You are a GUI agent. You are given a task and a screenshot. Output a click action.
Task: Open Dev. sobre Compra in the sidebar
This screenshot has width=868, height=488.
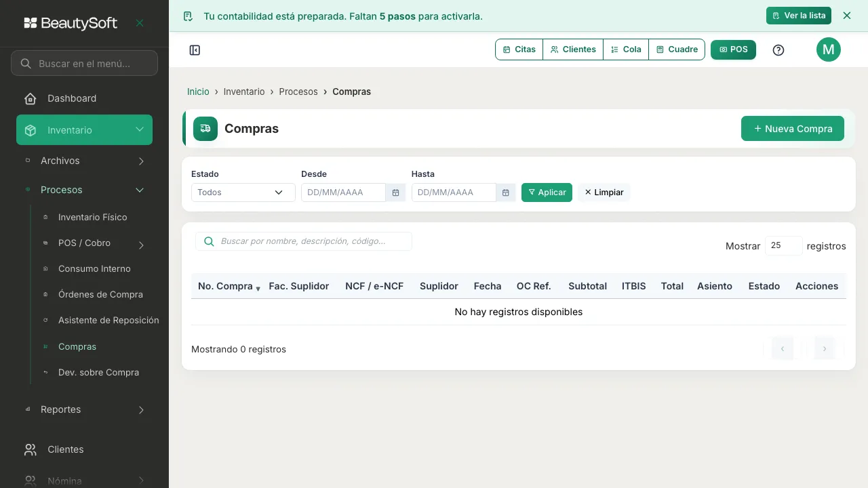click(98, 373)
